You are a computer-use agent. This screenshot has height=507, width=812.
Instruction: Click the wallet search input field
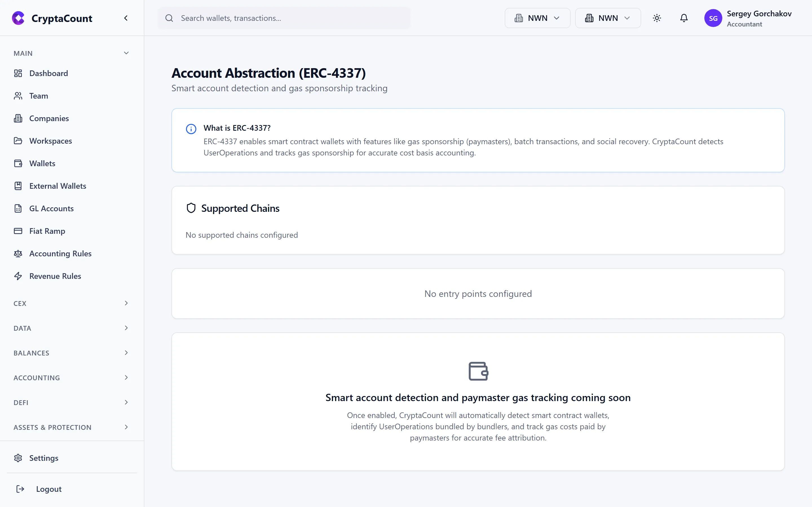[285, 18]
